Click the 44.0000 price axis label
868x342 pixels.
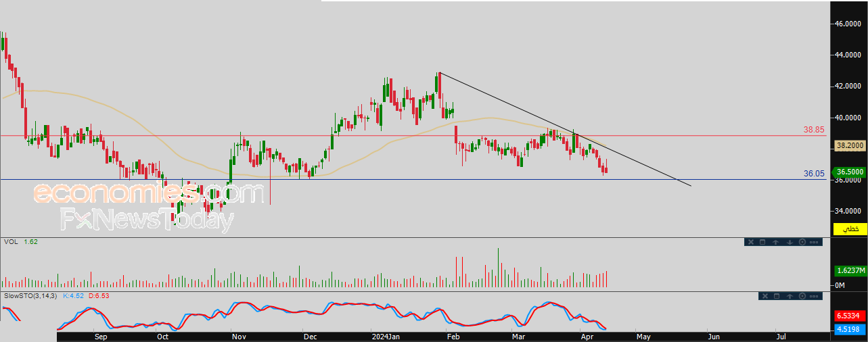point(848,55)
